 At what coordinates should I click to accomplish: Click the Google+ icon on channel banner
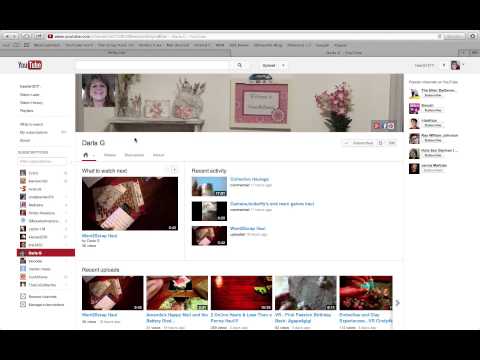[377, 125]
